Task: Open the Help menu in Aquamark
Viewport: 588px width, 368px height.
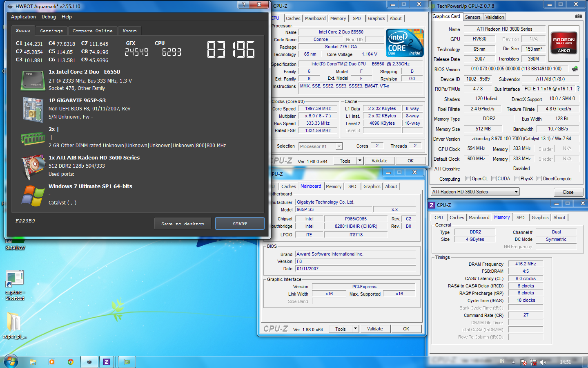Action: [x=67, y=17]
